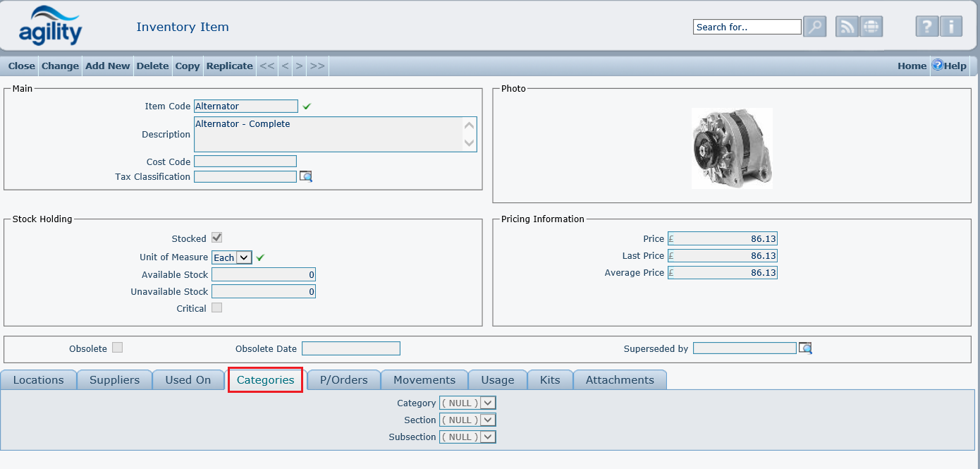
Task: Open the Movements tab
Action: 424,379
